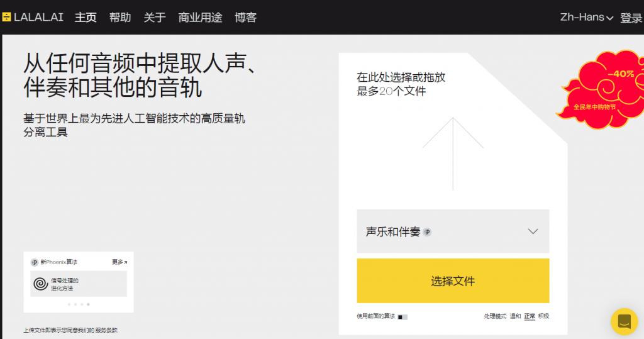The image size is (644, 339).
Task: Click the 在此处选择或拖放 drop zone text
Action: [x=401, y=77]
